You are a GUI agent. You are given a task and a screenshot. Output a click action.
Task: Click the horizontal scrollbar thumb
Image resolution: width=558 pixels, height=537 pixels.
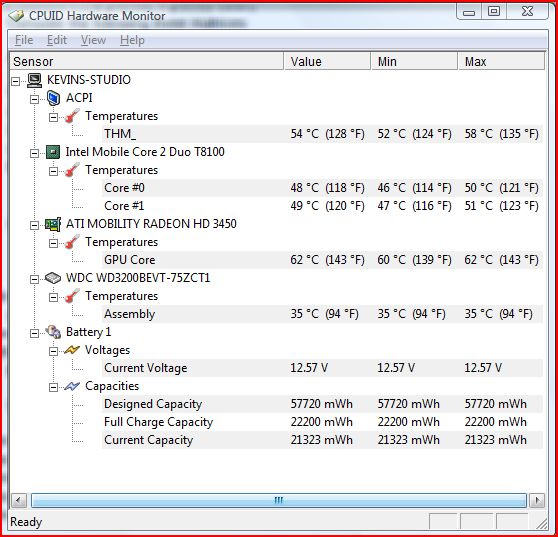(279, 501)
